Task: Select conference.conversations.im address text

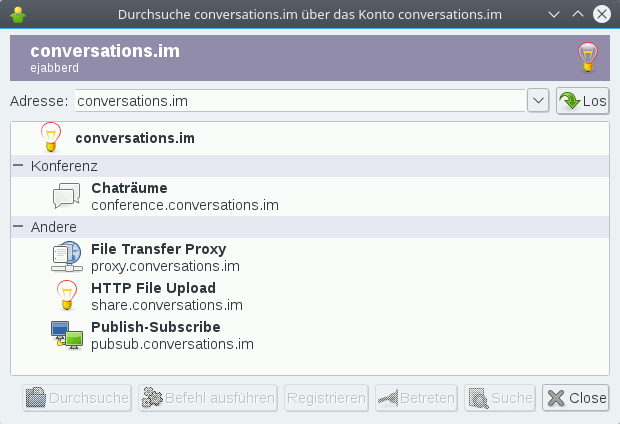Action: coord(185,205)
